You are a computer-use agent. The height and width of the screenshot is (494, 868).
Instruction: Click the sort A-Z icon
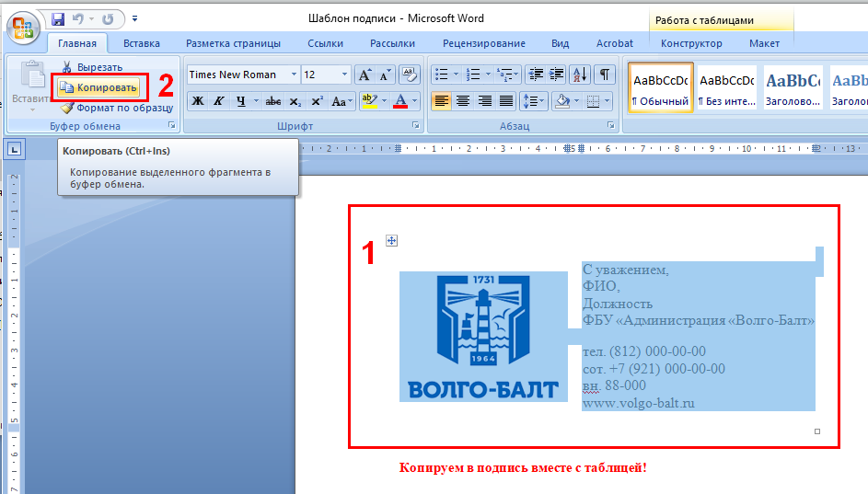click(580, 75)
